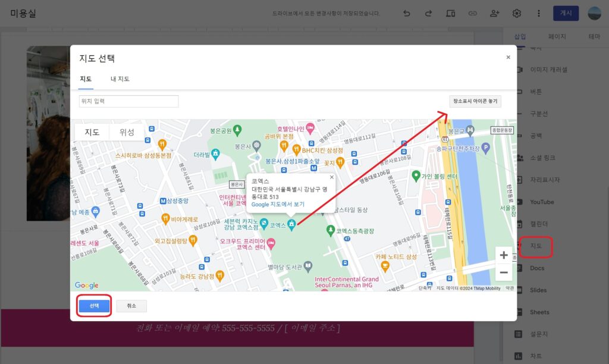609x364 pixels.
Task: Insert 차트 chart from sidebar
Action: (536, 356)
